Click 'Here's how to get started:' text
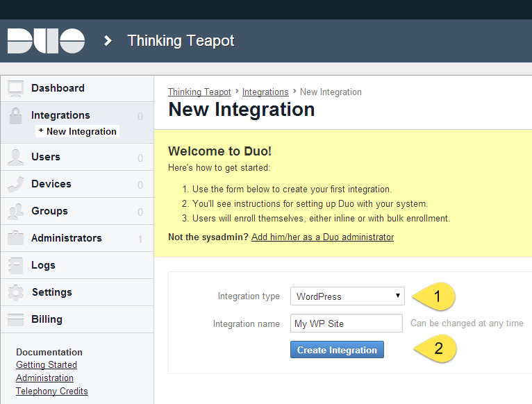 [219, 168]
